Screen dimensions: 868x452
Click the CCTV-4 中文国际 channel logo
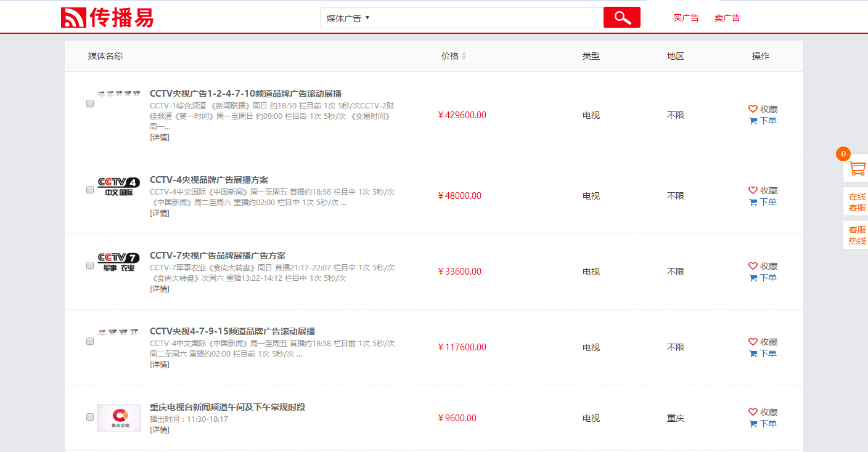tap(119, 187)
